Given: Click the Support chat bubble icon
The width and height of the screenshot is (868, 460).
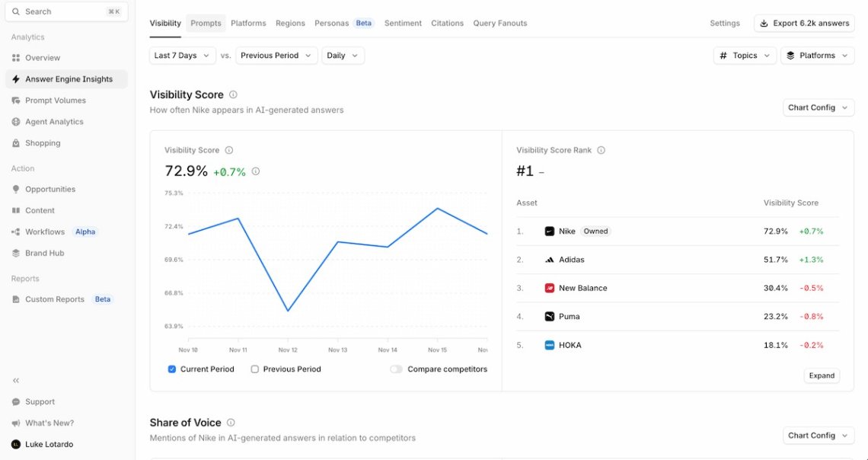Looking at the screenshot, I should (x=15, y=402).
